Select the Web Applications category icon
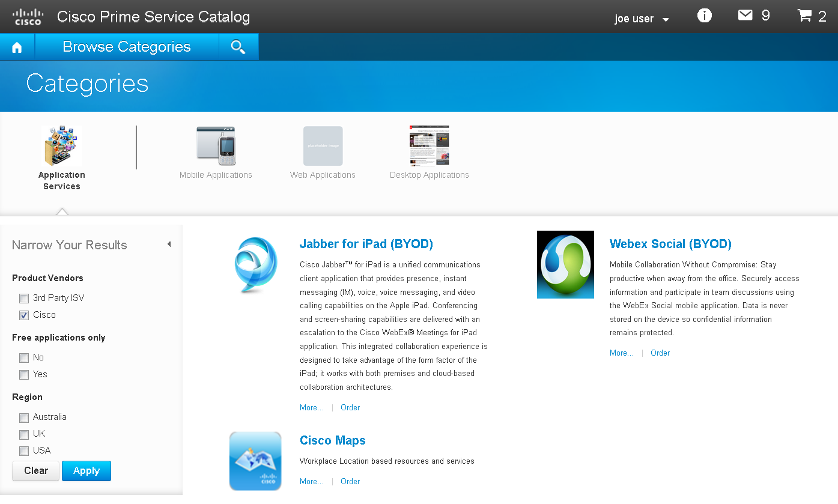Viewport: 838px width, 504px height. (323, 145)
